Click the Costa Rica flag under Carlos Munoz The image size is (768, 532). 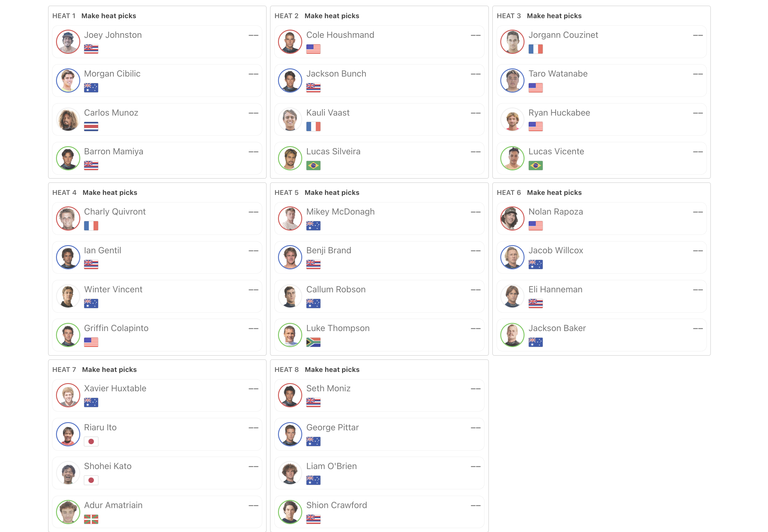click(x=91, y=127)
